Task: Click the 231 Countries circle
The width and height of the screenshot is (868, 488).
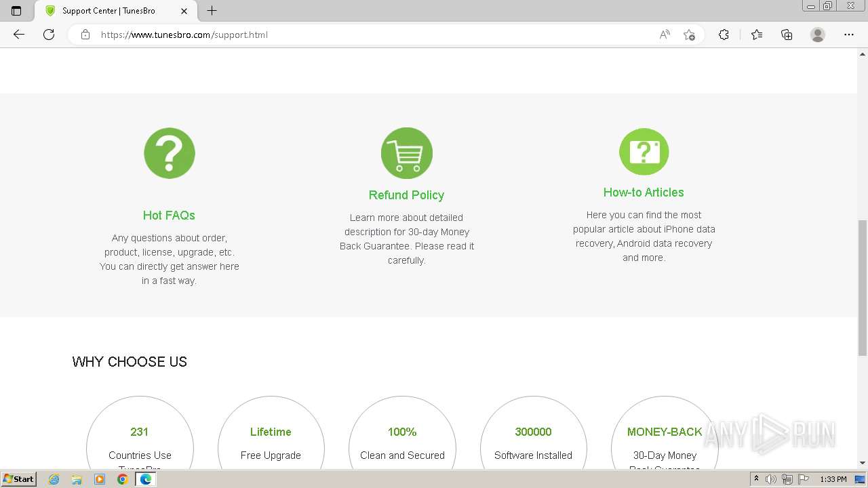Action: coord(140,434)
